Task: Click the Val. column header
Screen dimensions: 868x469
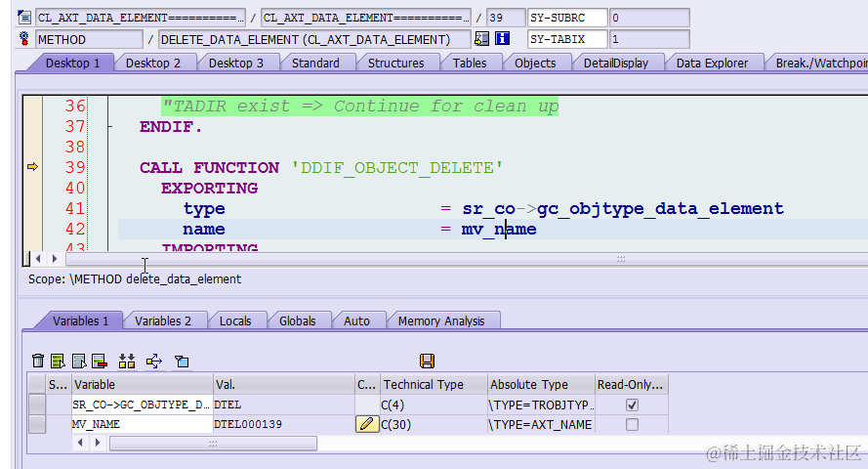Action: (x=283, y=384)
